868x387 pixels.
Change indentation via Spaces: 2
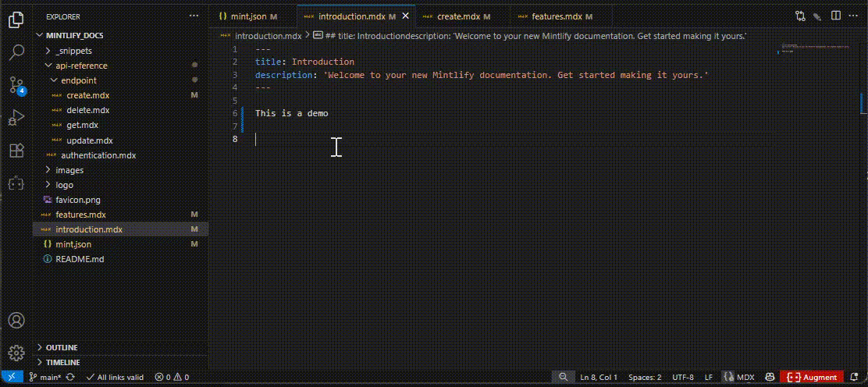tap(645, 377)
